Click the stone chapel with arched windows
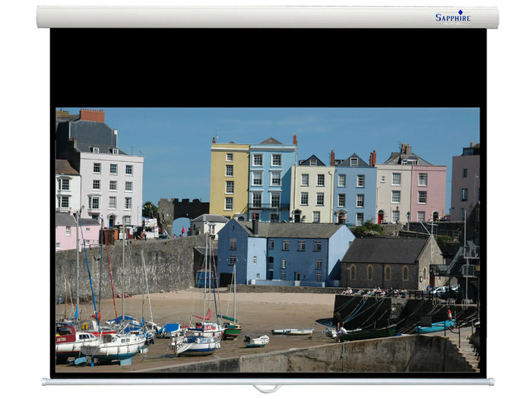Viewport: 532px width, 399px height. pos(390,264)
